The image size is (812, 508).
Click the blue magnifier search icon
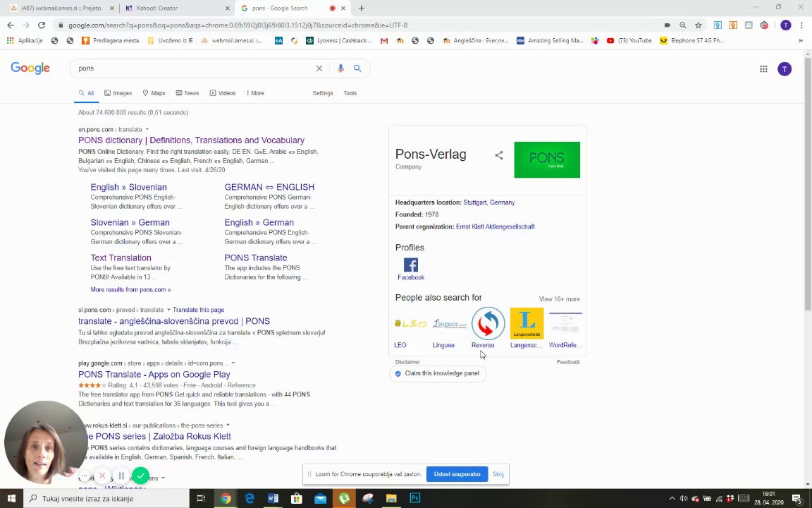coord(357,68)
